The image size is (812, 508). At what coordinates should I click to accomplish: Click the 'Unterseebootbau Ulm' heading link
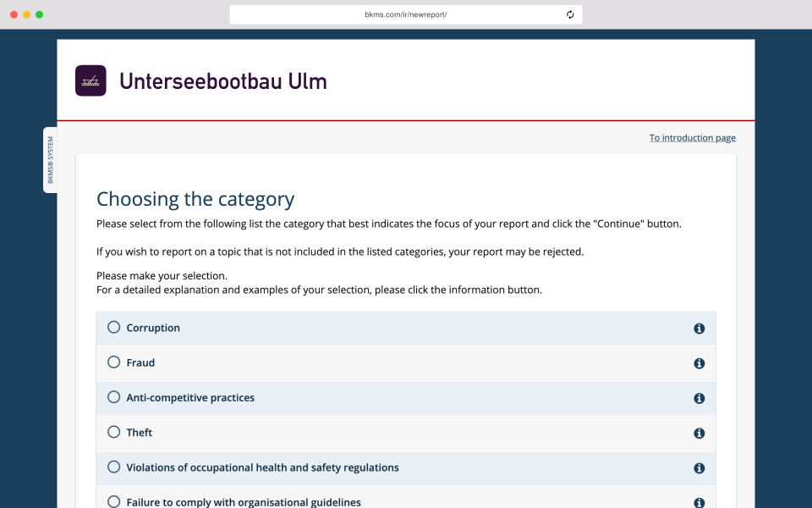[223, 80]
